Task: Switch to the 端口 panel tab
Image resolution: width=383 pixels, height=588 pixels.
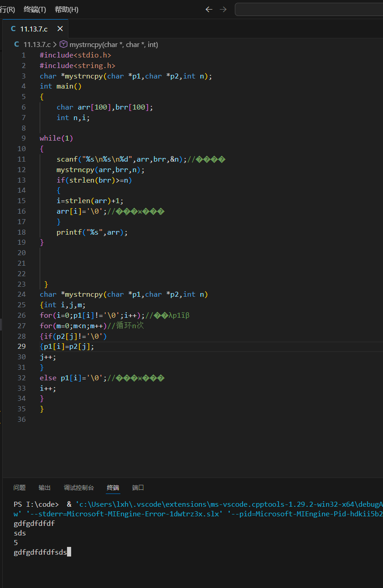Action: click(x=138, y=488)
